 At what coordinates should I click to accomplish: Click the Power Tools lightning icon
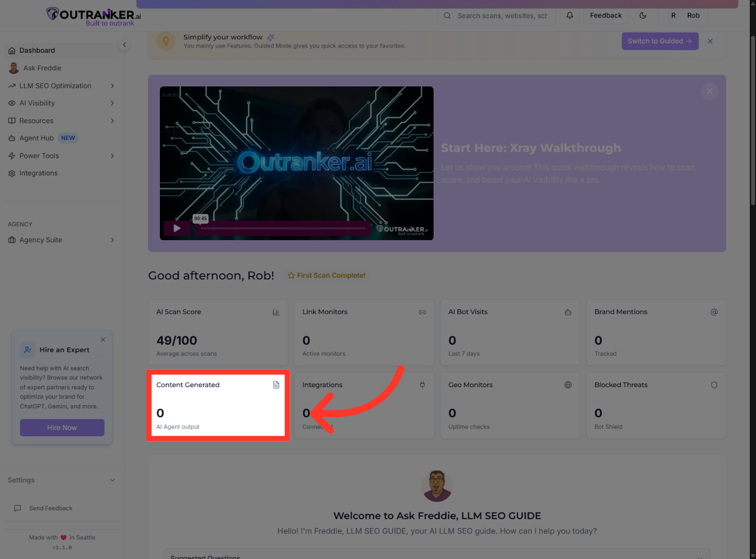(12, 156)
